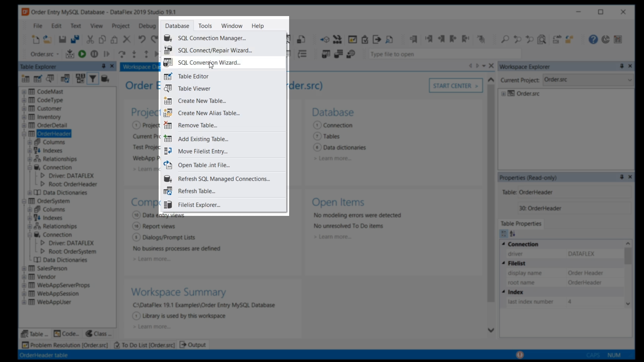
Task: Click the START CENTER button
Action: 455,86
